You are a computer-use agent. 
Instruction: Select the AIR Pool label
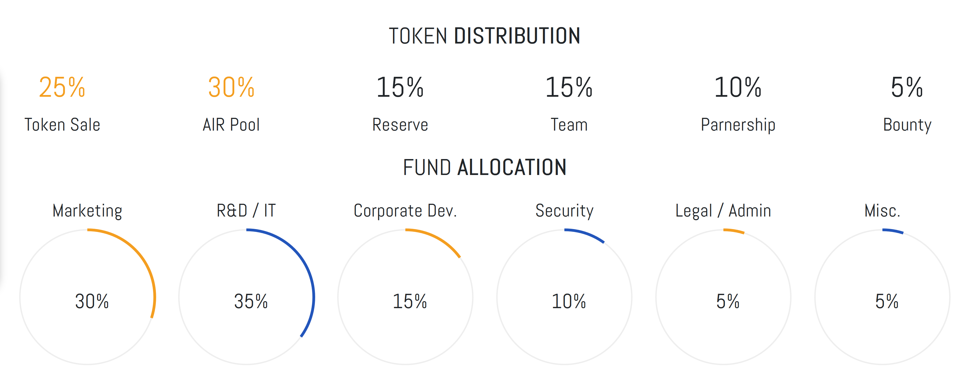tap(231, 125)
